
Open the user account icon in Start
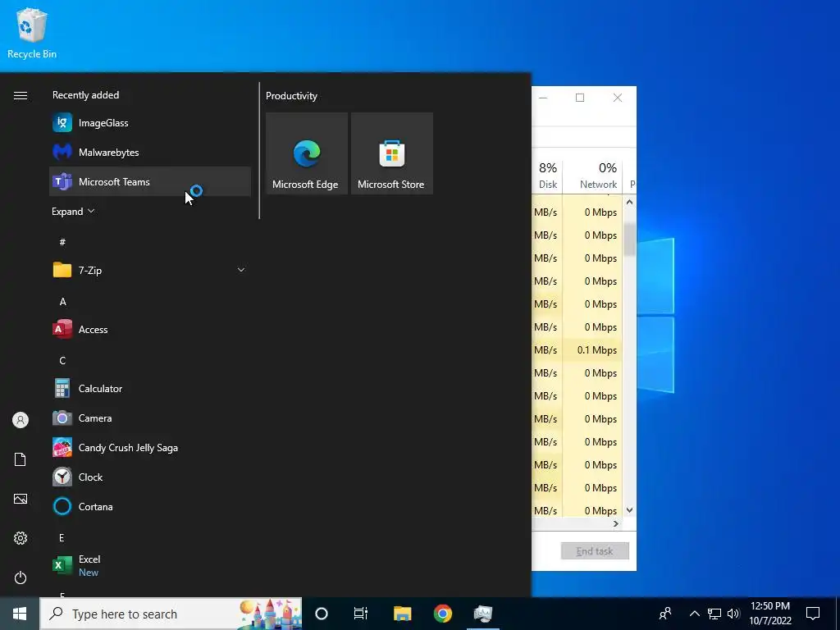click(21, 420)
